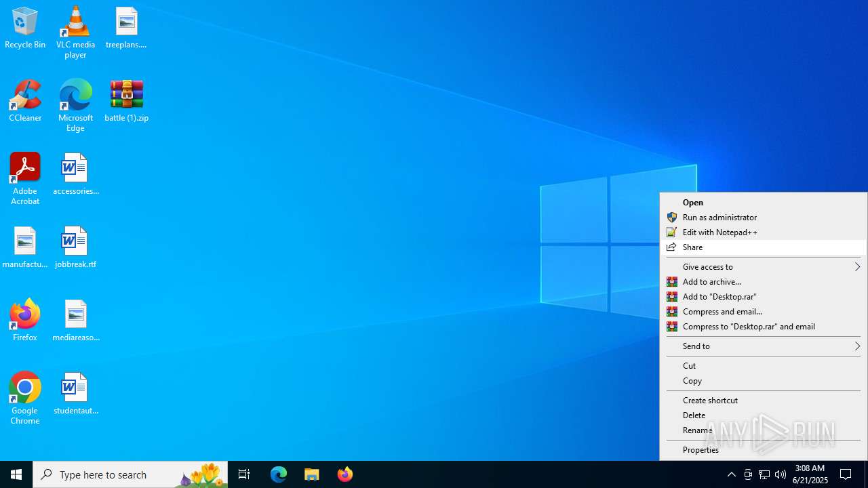Select the jobbreak.rtf document icon
The image size is (868, 488).
(x=75, y=247)
